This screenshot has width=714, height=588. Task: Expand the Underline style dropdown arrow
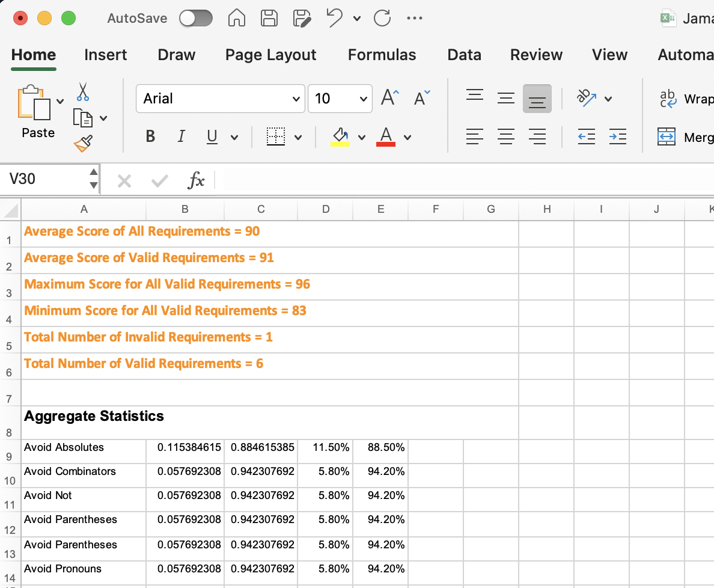[234, 137]
